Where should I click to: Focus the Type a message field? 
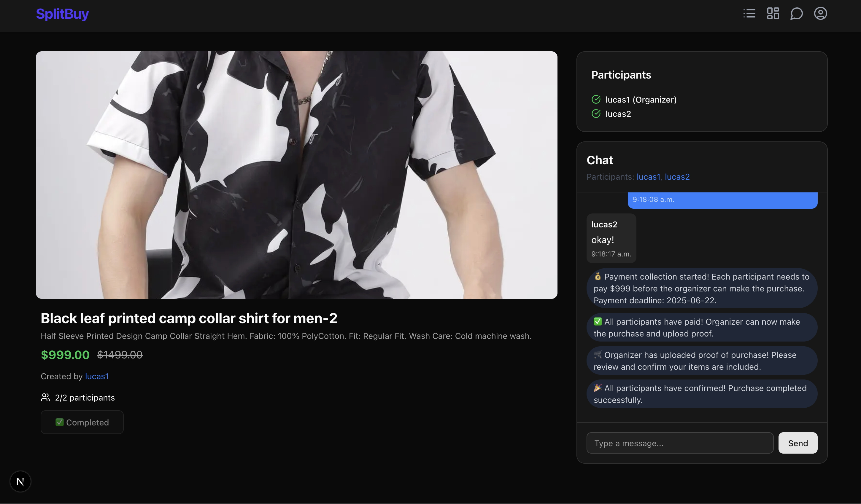(x=680, y=443)
